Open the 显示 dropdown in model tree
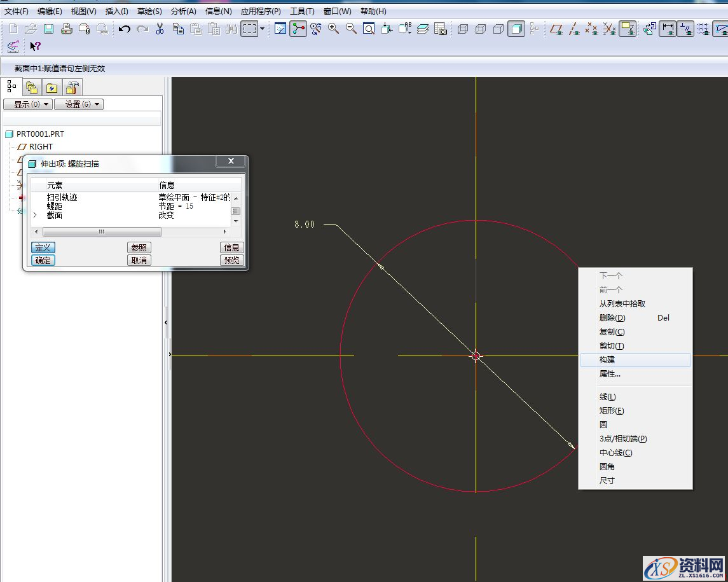 pyautogui.click(x=27, y=104)
